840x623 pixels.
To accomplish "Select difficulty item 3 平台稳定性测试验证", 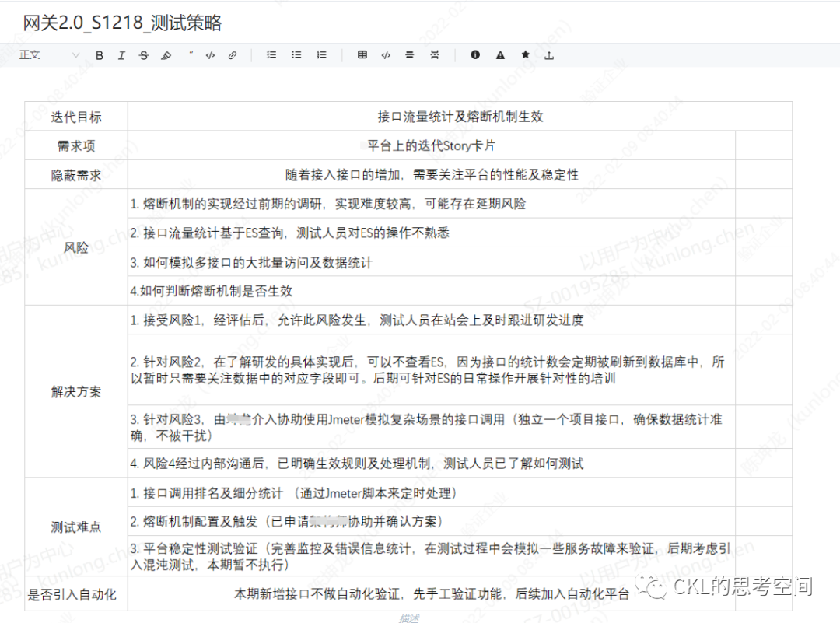I will pos(431,556).
